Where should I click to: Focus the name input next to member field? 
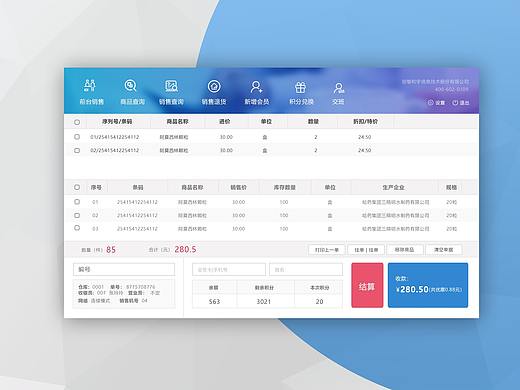click(306, 269)
